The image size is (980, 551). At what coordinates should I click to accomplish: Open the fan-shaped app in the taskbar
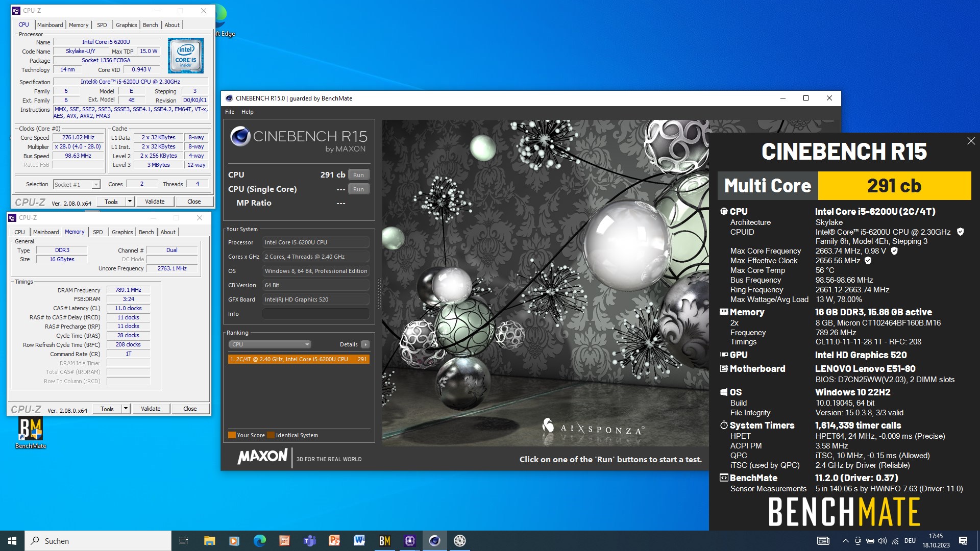click(x=459, y=541)
